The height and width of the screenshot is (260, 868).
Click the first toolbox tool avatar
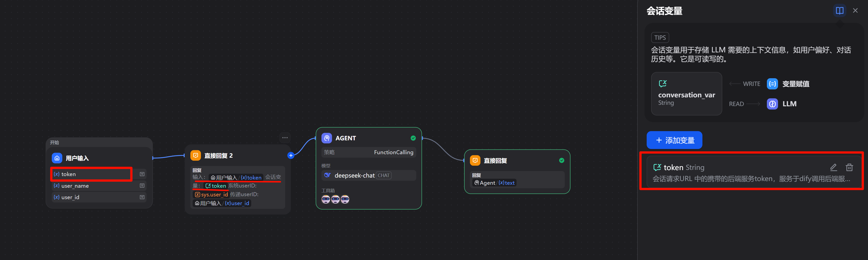[x=326, y=199]
